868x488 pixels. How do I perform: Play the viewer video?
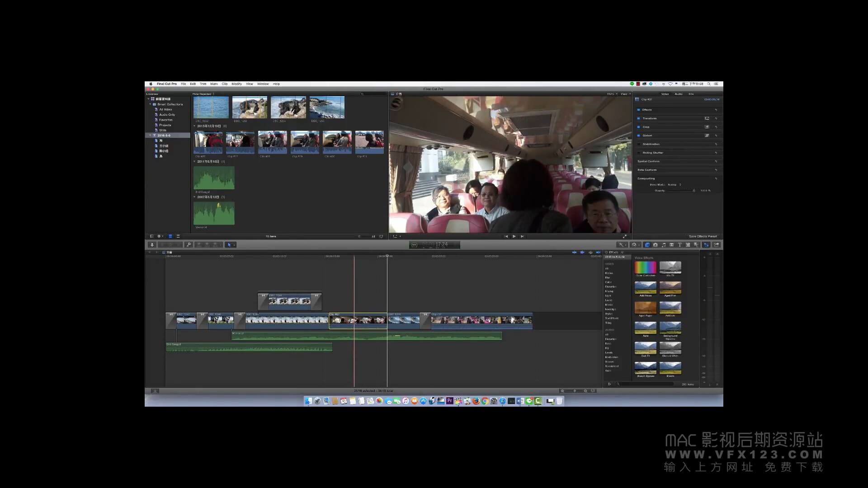(x=514, y=236)
